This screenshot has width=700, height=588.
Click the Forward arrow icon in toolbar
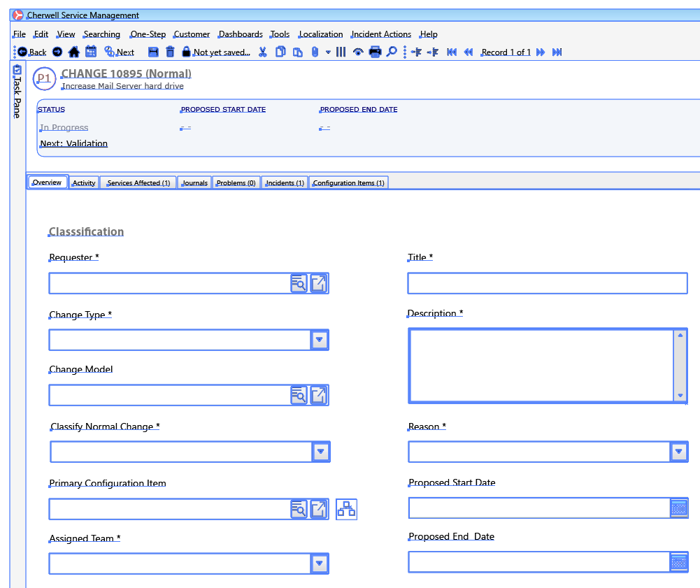coord(57,52)
